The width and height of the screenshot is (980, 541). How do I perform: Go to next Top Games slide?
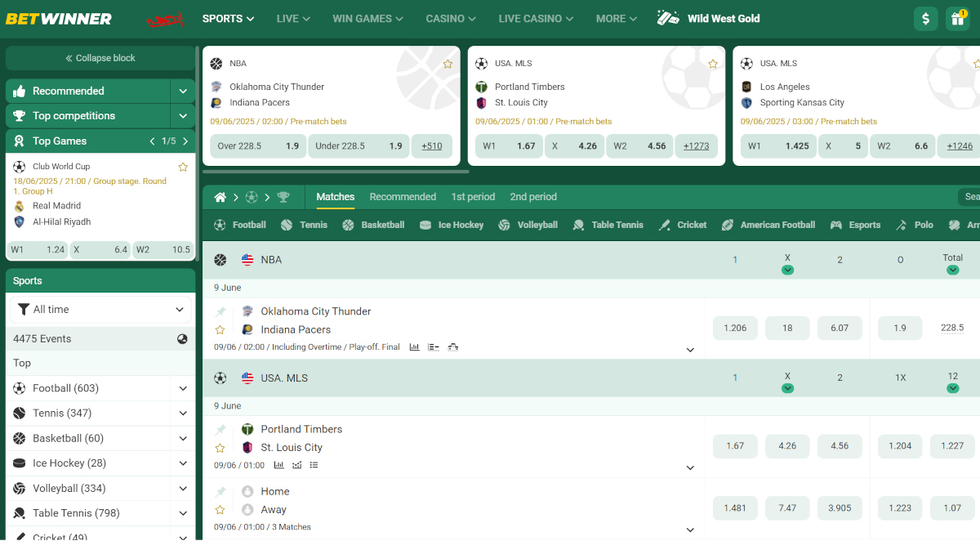185,141
